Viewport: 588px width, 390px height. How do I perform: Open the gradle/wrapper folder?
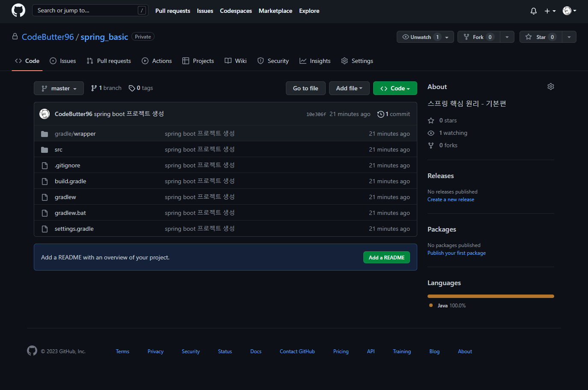click(75, 134)
